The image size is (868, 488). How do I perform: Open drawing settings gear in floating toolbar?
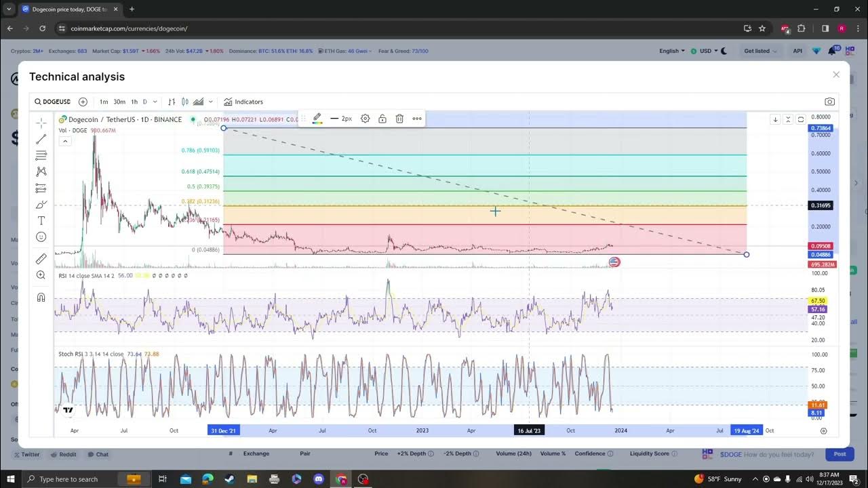coord(365,119)
